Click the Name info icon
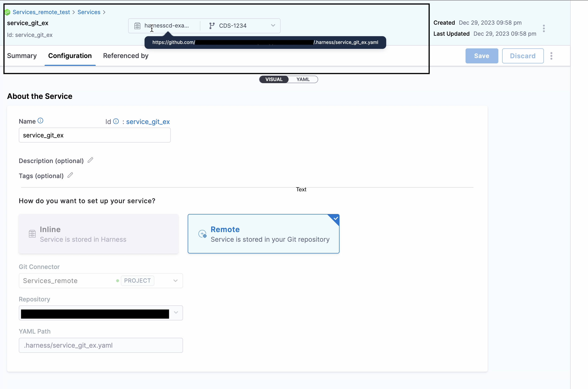Screen dimensions: 588x389 pos(40,121)
